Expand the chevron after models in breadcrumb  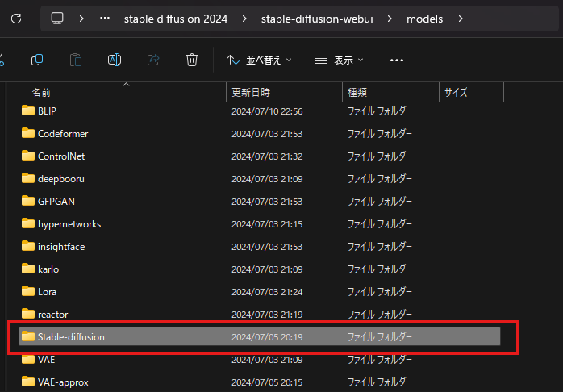tap(461, 19)
